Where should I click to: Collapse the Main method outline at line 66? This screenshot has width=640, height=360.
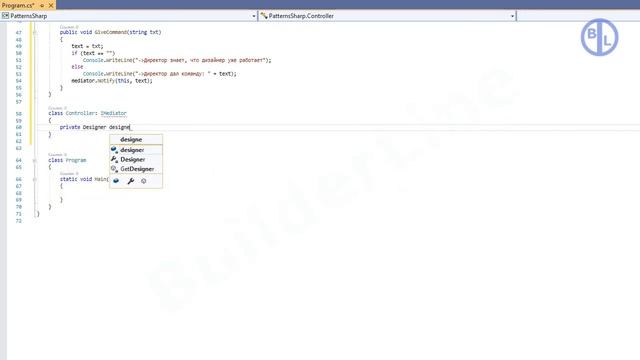pos(35,179)
